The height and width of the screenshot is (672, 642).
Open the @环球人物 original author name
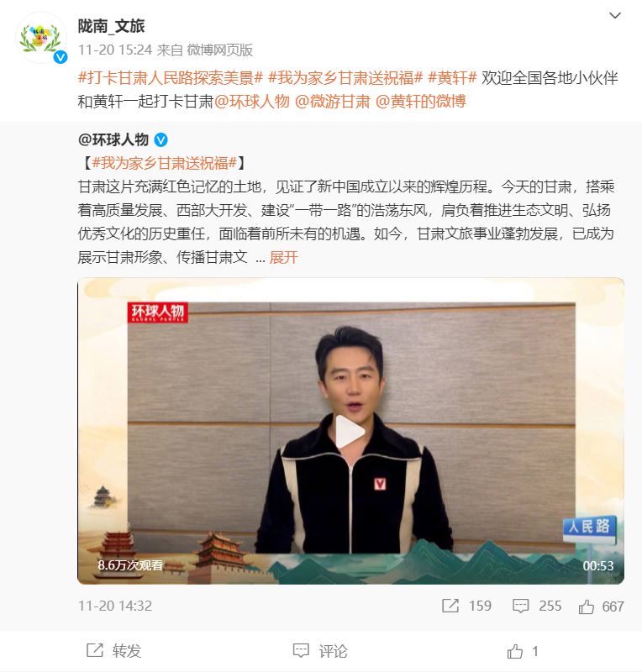pyautogui.click(x=113, y=139)
